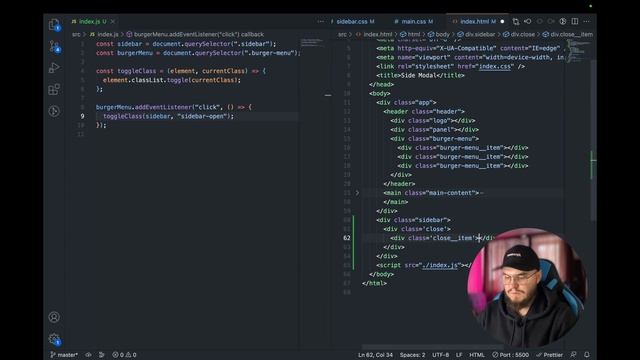Open the fifth activity bar view icon
640x360 pixels.
click(54, 111)
